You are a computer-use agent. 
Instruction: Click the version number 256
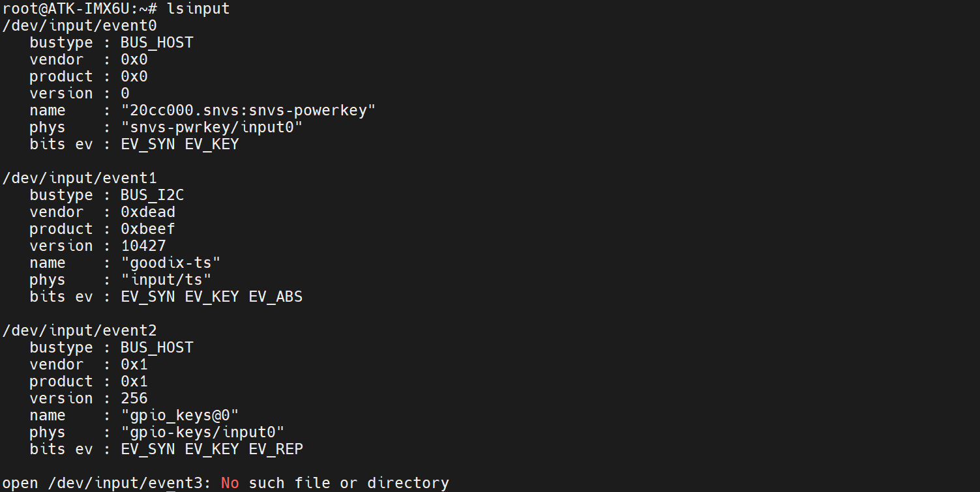(x=134, y=399)
